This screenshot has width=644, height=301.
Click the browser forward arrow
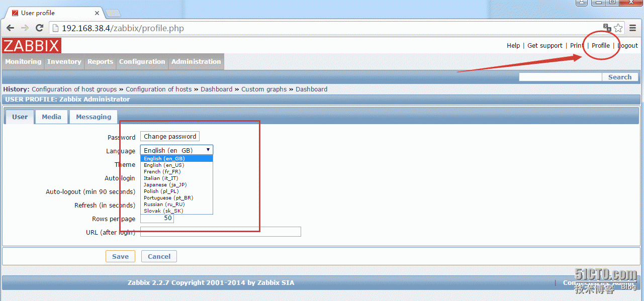tap(25, 28)
